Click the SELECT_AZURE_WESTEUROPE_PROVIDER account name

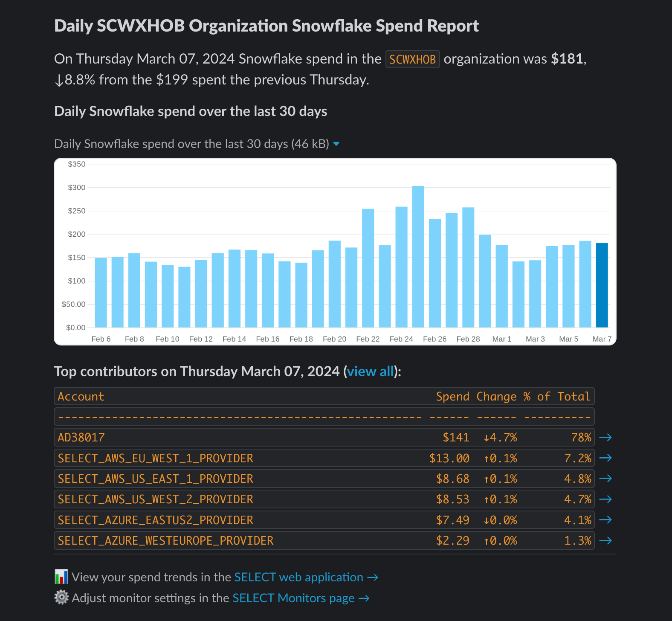pyautogui.click(x=165, y=541)
